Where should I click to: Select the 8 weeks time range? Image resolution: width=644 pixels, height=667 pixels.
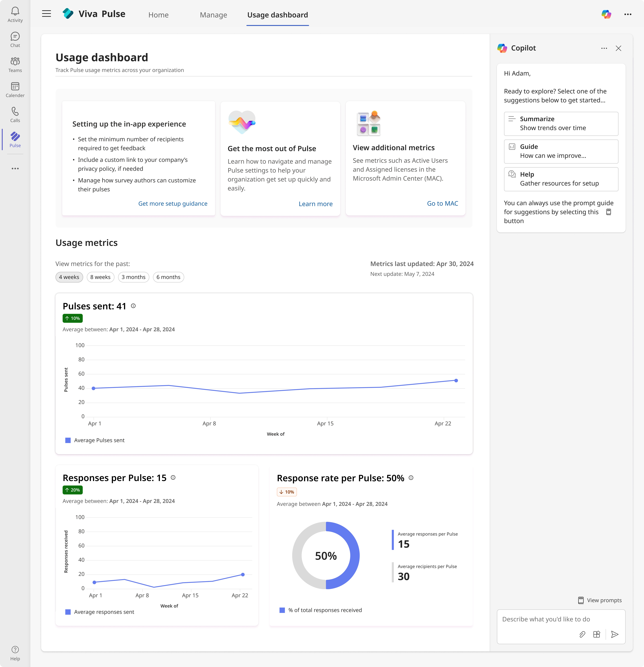(x=100, y=277)
